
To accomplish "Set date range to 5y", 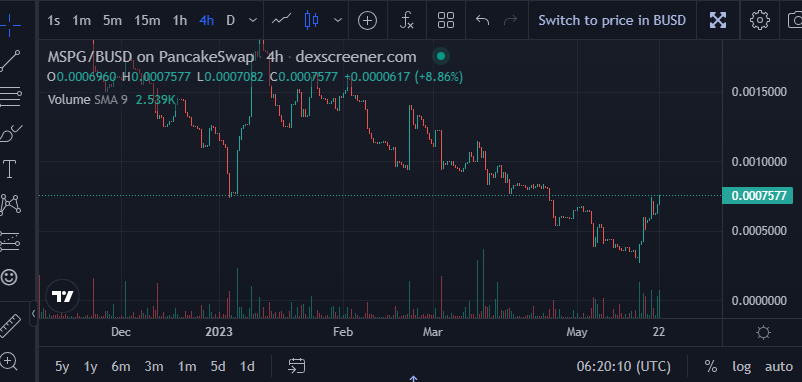I will [x=62, y=367].
